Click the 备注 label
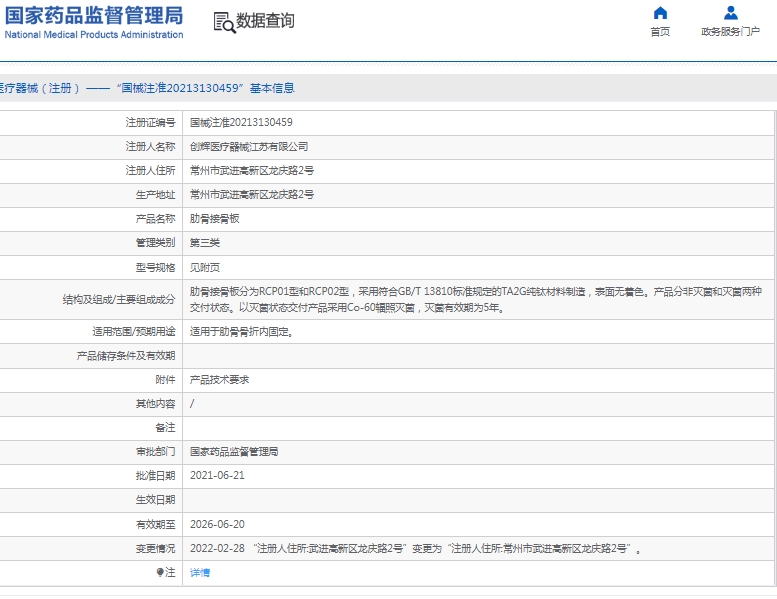777x599 pixels. point(165,428)
